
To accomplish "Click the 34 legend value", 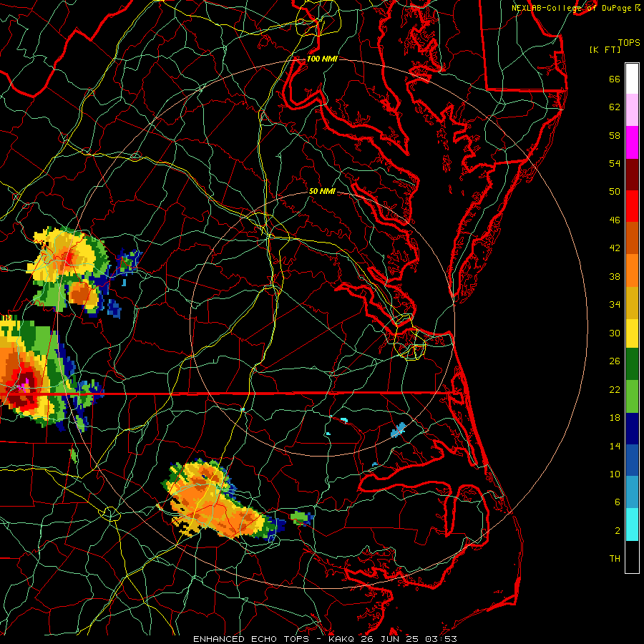I will 615,305.
